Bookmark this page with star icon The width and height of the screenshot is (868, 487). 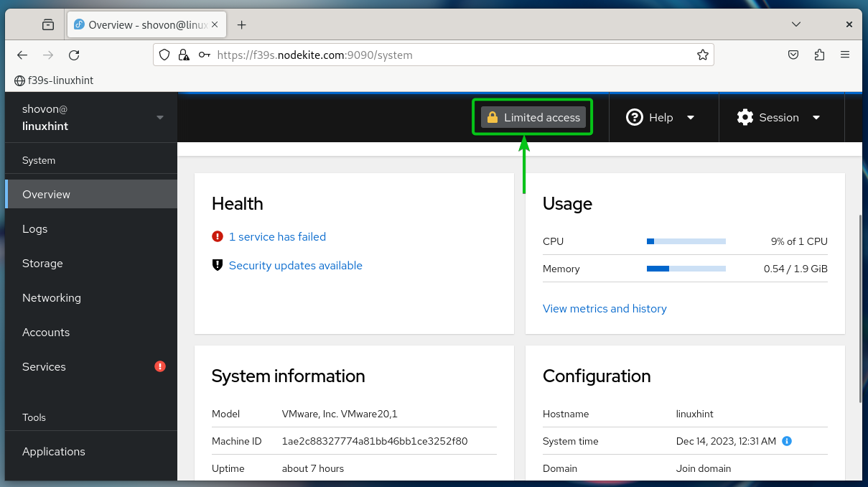coord(703,55)
